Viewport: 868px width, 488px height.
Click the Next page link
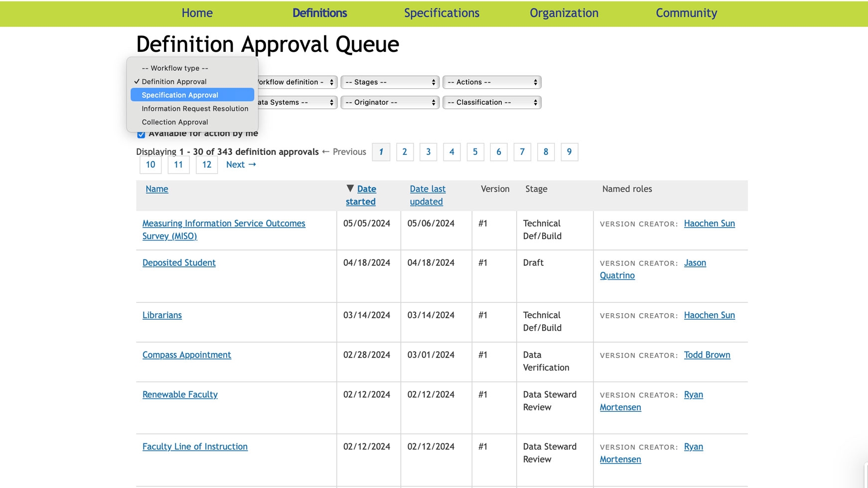(241, 164)
